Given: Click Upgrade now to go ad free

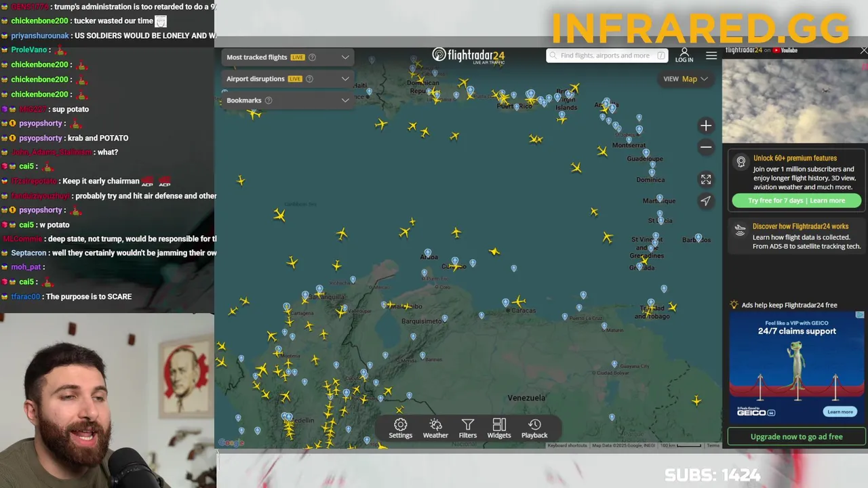Looking at the screenshot, I should click(x=796, y=436).
